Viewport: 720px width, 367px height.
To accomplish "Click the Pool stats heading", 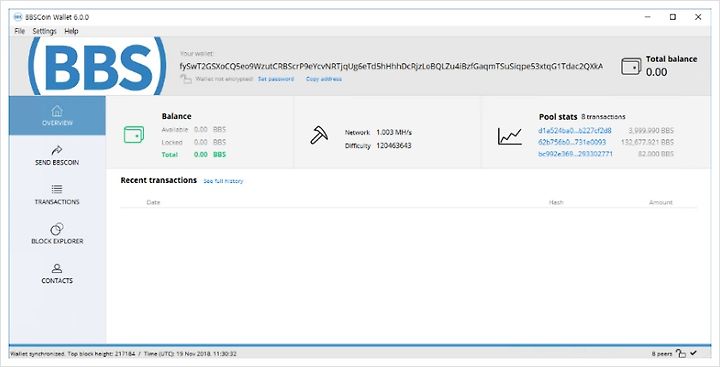I will pos(558,117).
